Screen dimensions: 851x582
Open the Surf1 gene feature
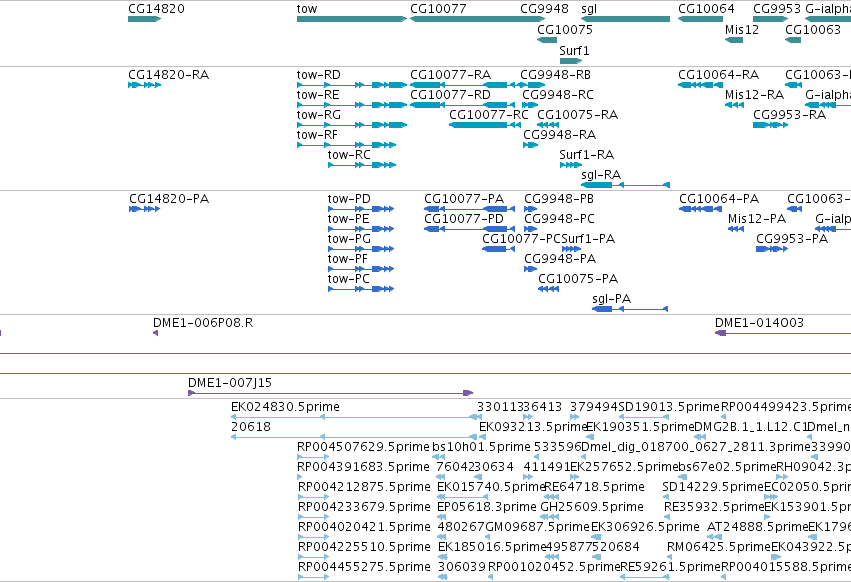pyautogui.click(x=570, y=60)
